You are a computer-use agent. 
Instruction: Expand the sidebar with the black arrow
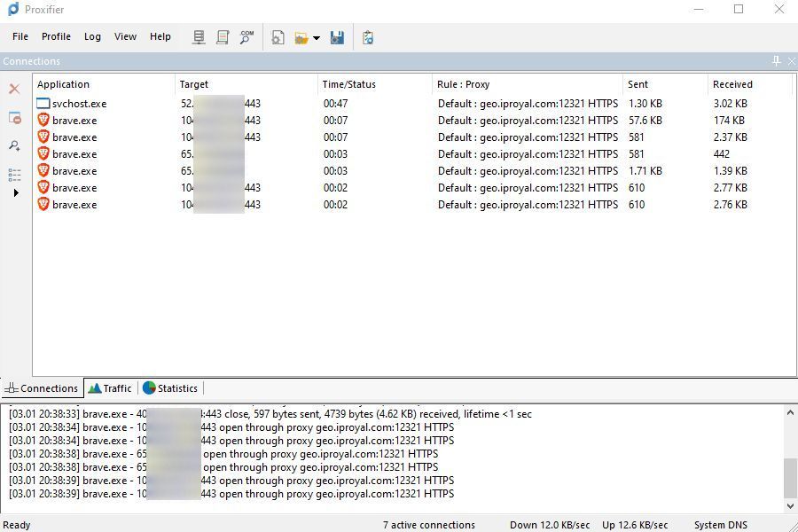pyautogui.click(x=16, y=193)
